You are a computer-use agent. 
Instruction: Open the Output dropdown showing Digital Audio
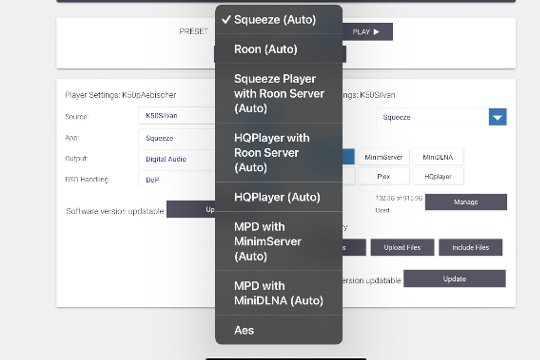pos(177,159)
